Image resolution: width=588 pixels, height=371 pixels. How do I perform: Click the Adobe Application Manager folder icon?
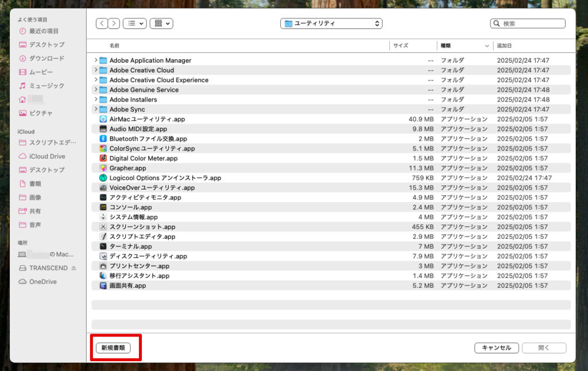pos(103,60)
